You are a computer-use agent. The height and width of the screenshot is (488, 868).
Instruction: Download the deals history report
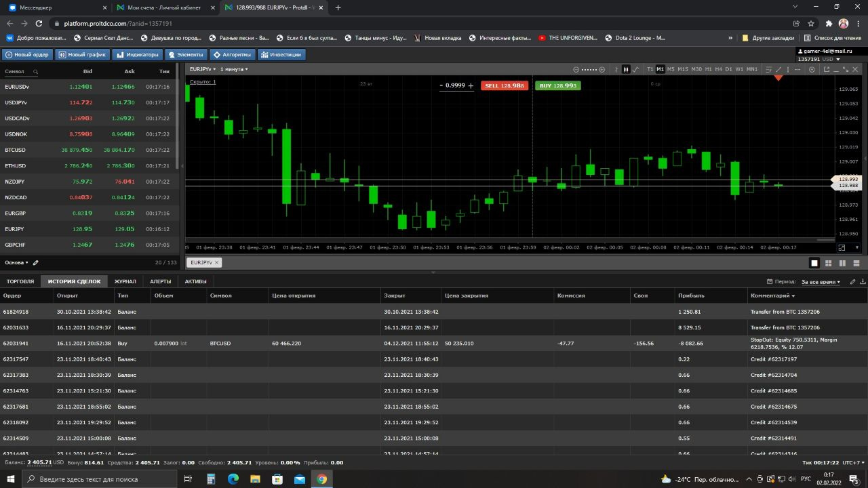click(863, 281)
